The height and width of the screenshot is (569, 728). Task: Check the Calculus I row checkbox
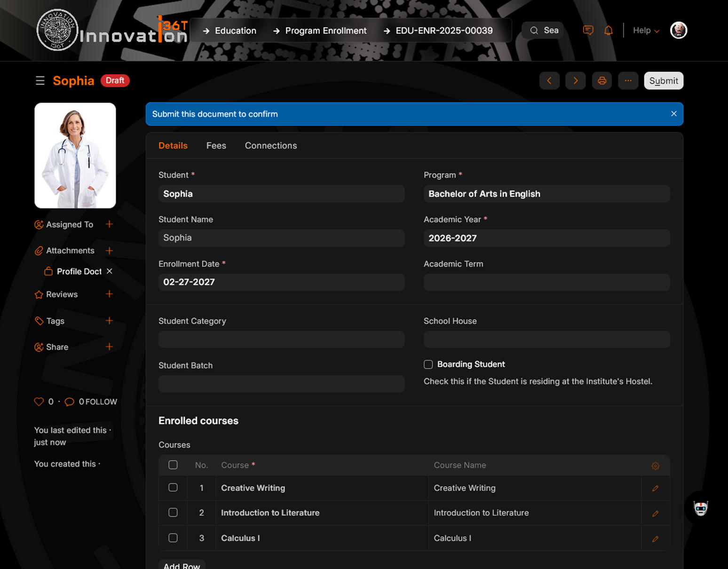tap(173, 537)
